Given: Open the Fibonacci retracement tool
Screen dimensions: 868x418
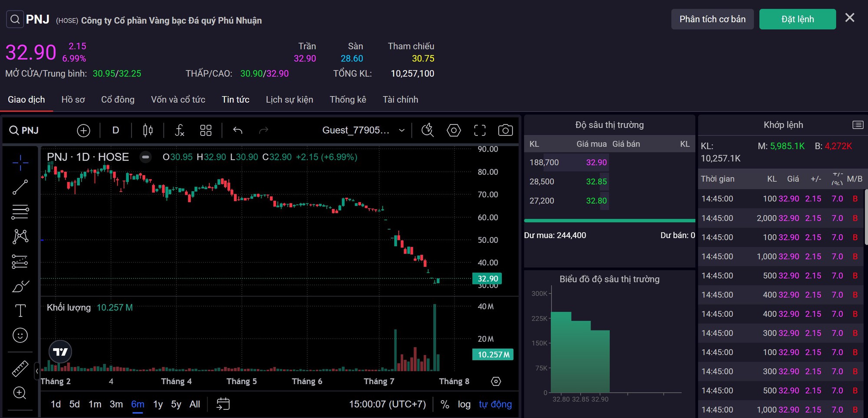Looking at the screenshot, I should coord(20,212).
